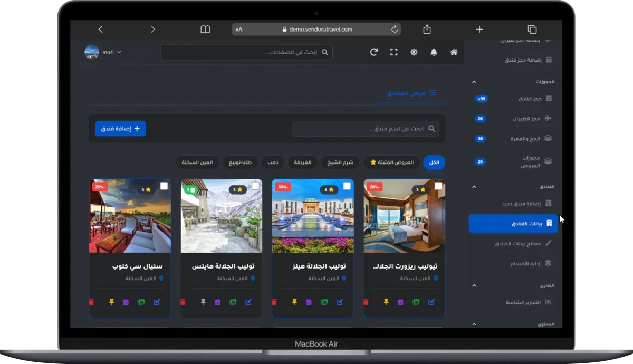Click the hotel name search field
Image resolution: width=633 pixels, height=364 pixels.
coord(366,128)
